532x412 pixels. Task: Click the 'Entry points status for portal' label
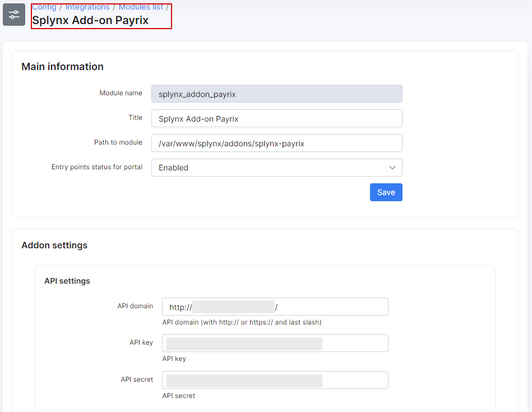pyautogui.click(x=97, y=167)
